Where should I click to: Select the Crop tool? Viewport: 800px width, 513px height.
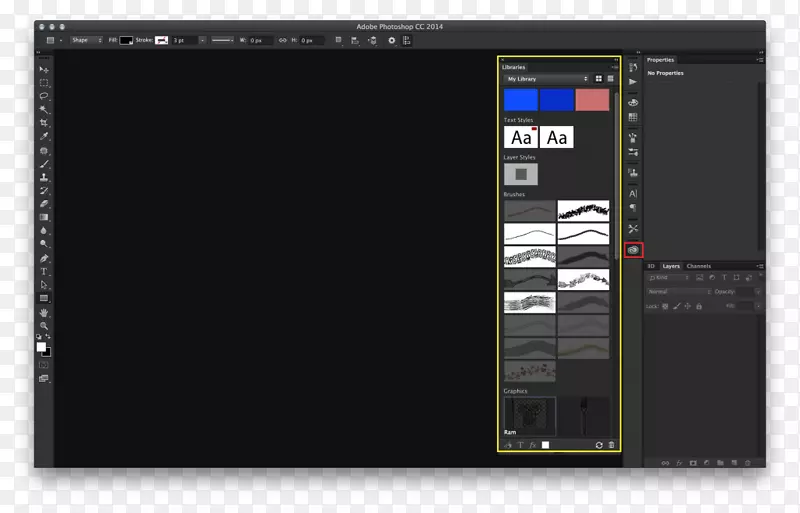[x=44, y=123]
